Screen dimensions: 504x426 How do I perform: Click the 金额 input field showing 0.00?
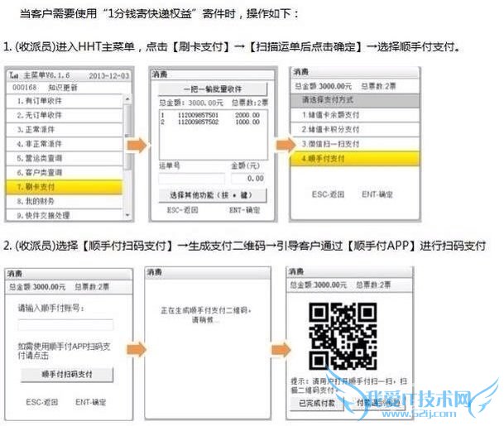tap(248, 179)
